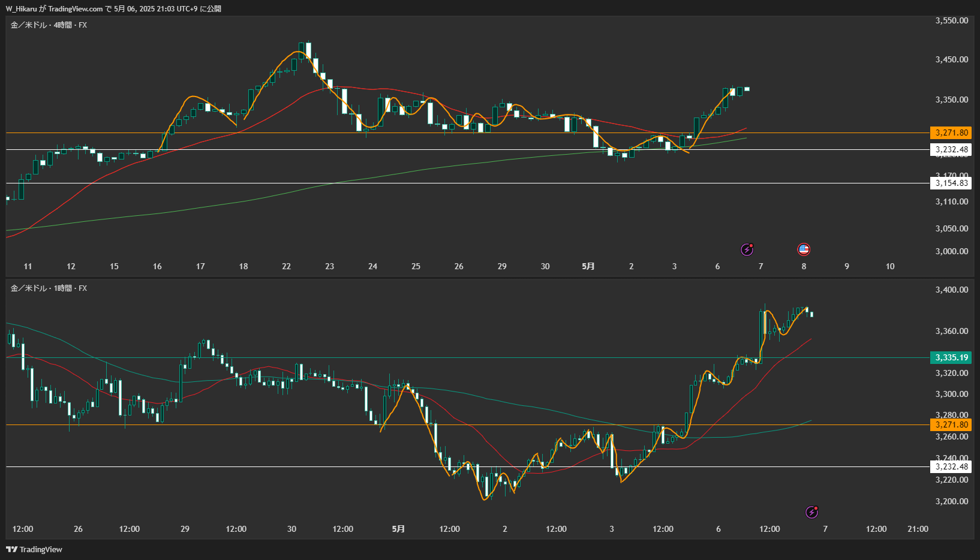980x560 pixels.
Task: Click date 22 on 4-hour time axis
Action: click(x=287, y=266)
